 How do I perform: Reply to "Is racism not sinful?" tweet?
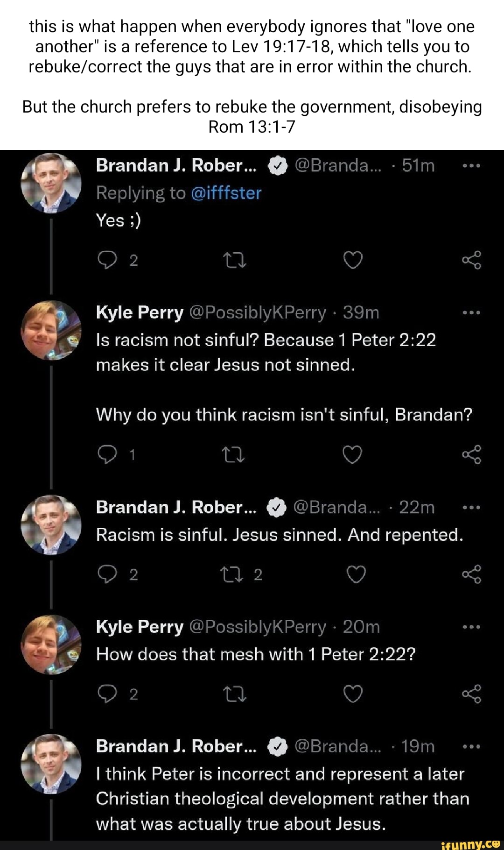click(x=107, y=454)
